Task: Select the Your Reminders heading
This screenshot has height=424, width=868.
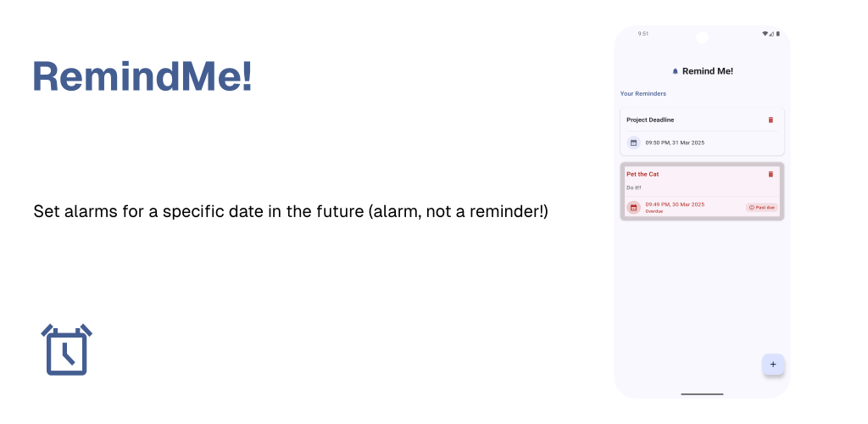Action: point(643,93)
